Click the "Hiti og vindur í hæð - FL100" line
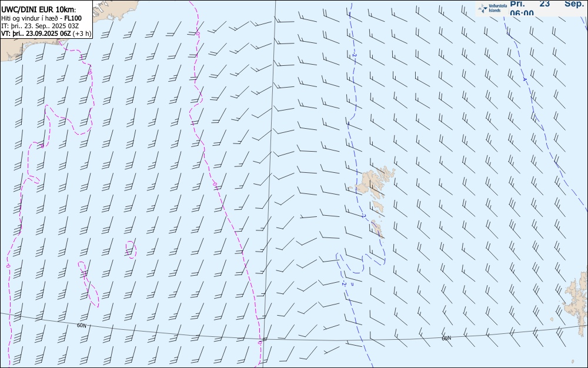The height and width of the screenshot is (368, 588). pos(41,18)
